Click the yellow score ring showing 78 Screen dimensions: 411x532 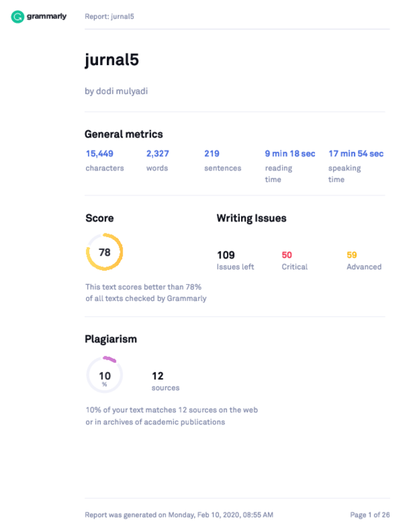pyautogui.click(x=104, y=252)
